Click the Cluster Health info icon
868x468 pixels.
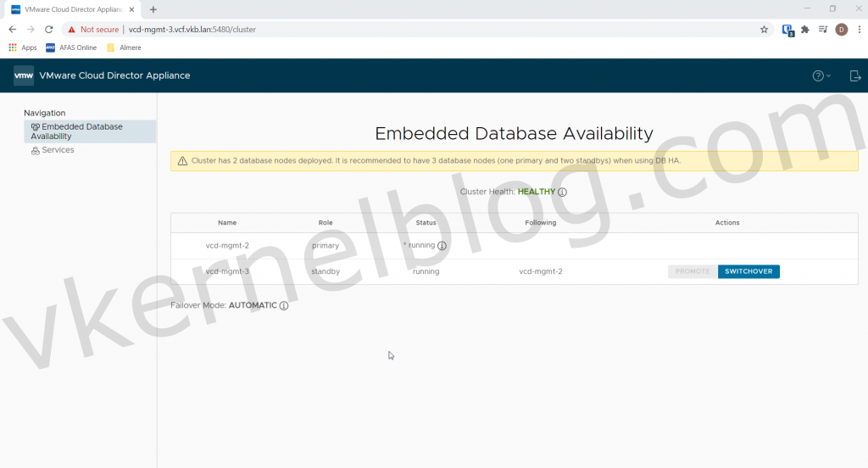(x=563, y=192)
